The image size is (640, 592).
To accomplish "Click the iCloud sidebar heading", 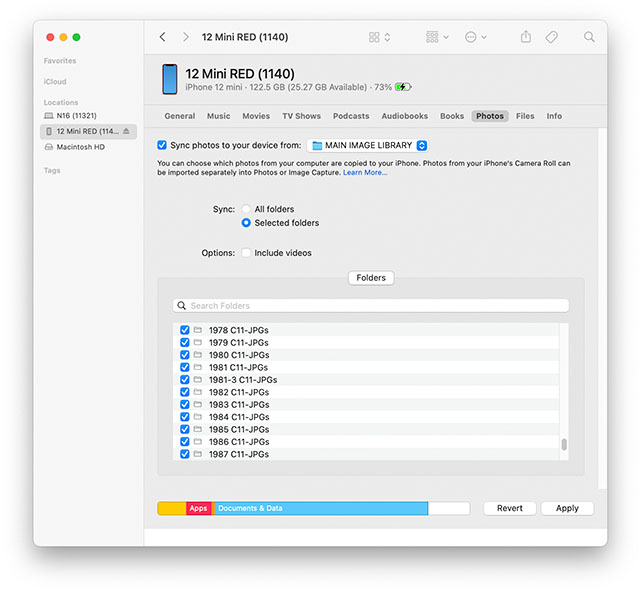I will pyautogui.click(x=55, y=82).
